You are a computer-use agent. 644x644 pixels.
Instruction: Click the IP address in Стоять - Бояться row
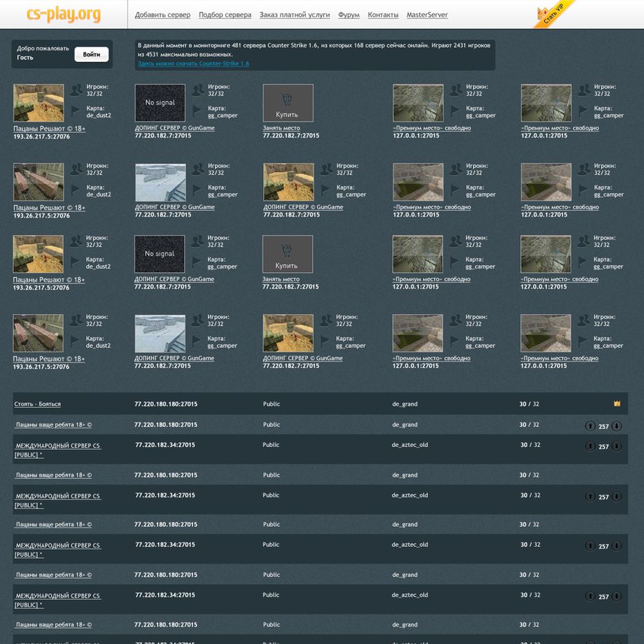(x=166, y=404)
